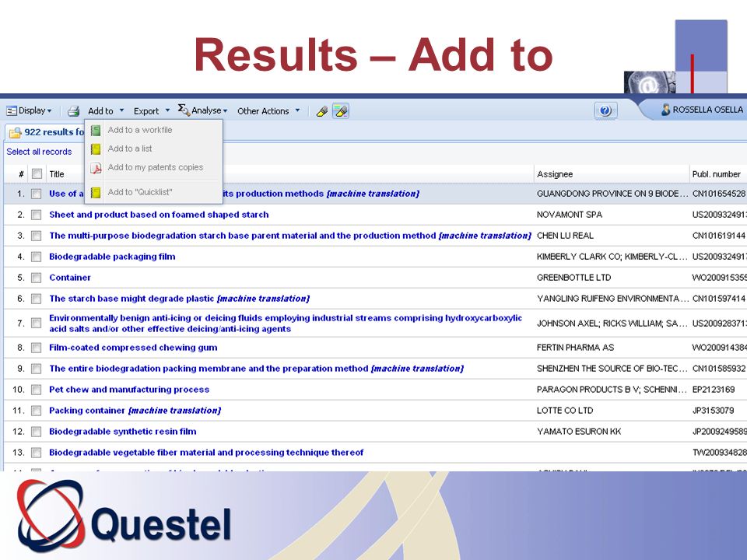
Task: Check the select-all checkbox in header row
Action: point(37,173)
